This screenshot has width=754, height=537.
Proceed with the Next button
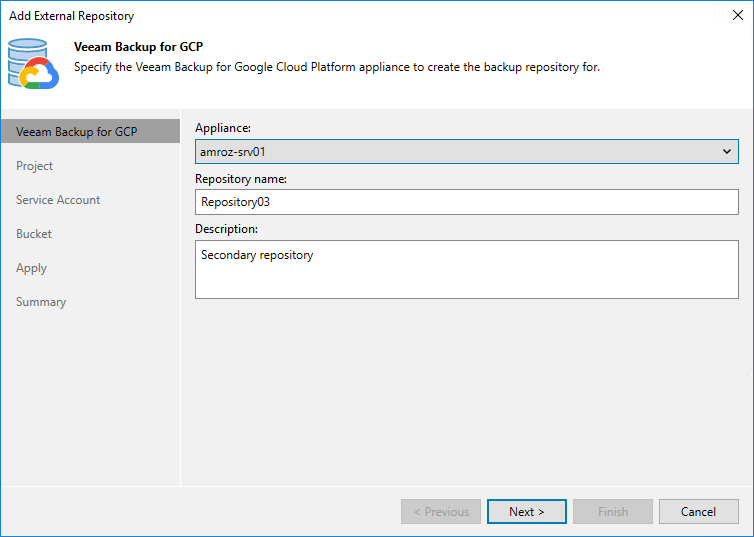pyautogui.click(x=527, y=512)
